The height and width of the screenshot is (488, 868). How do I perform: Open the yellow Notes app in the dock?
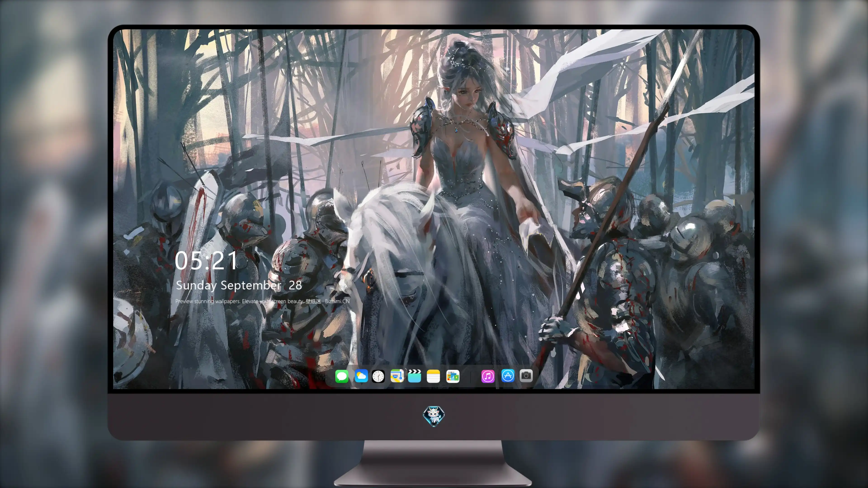(x=433, y=376)
